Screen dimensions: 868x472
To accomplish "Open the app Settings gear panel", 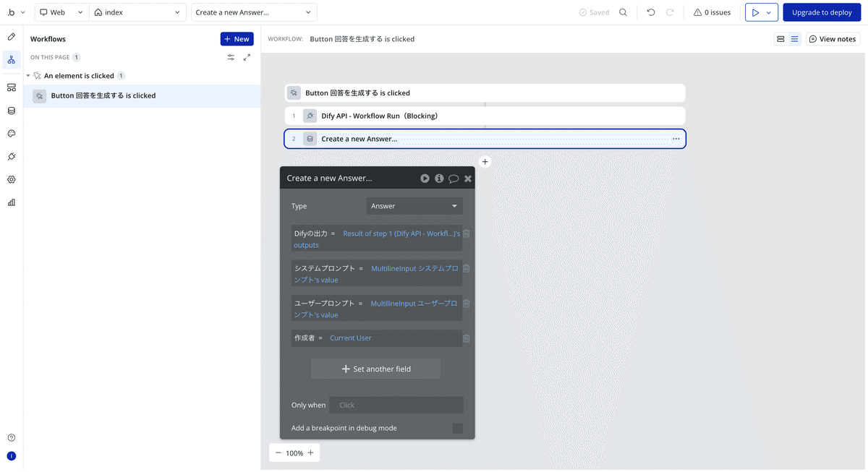I will click(11, 179).
